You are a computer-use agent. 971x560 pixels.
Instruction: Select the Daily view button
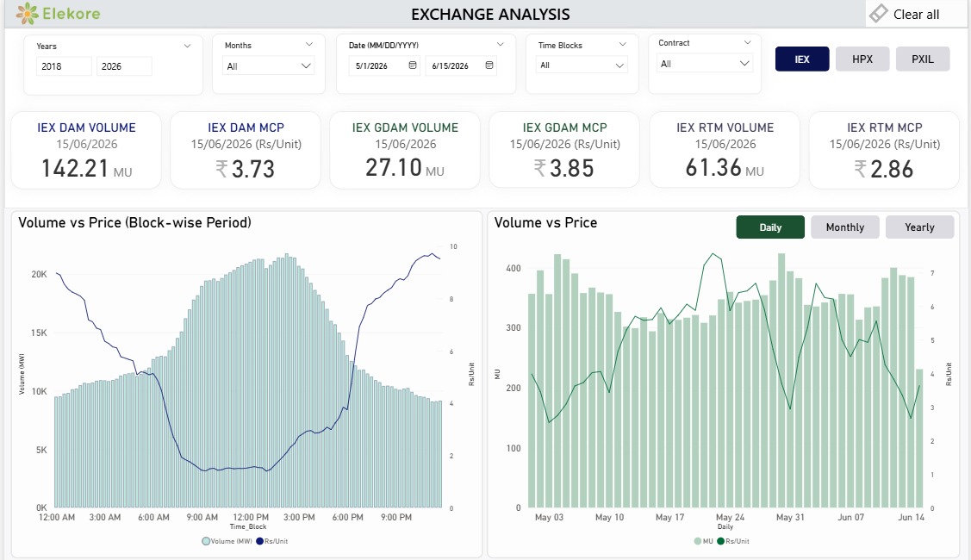[770, 227]
